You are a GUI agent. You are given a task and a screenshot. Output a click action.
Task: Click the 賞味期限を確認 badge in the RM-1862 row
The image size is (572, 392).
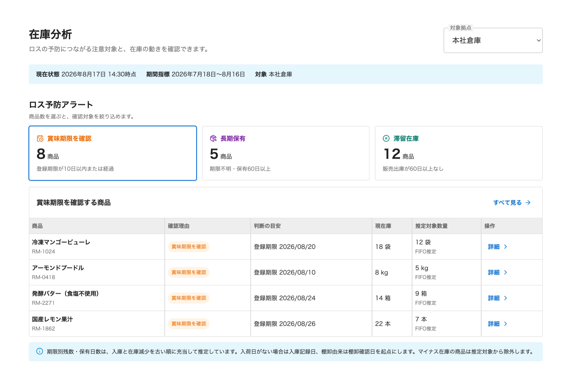click(189, 324)
